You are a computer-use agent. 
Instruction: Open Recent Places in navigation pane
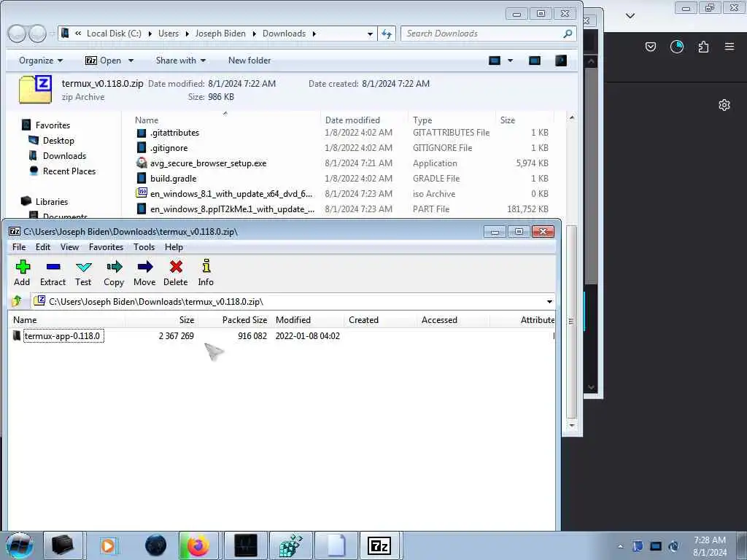[69, 171]
